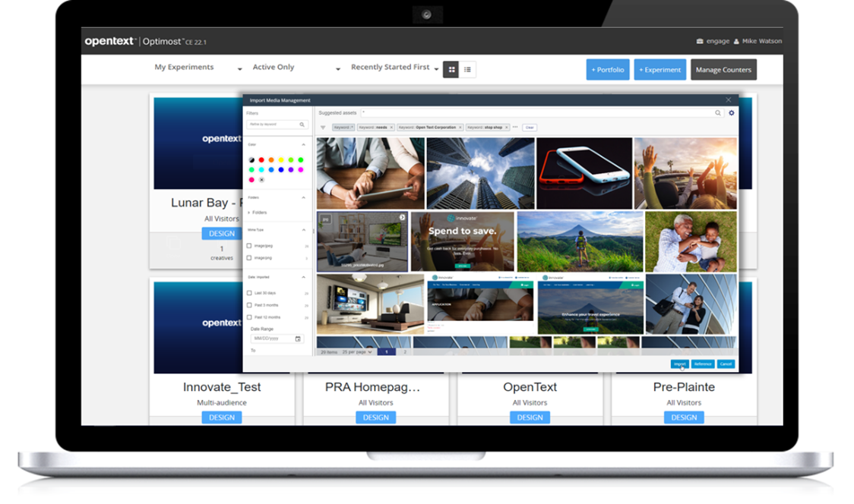
Task: Select the magenta color filter swatch
Action: (x=301, y=170)
